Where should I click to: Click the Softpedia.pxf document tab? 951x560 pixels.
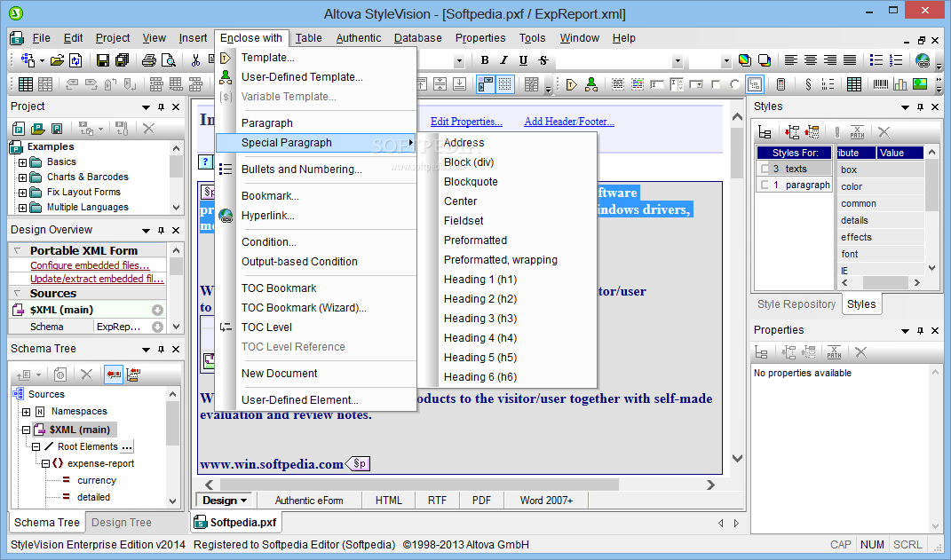[236, 523]
